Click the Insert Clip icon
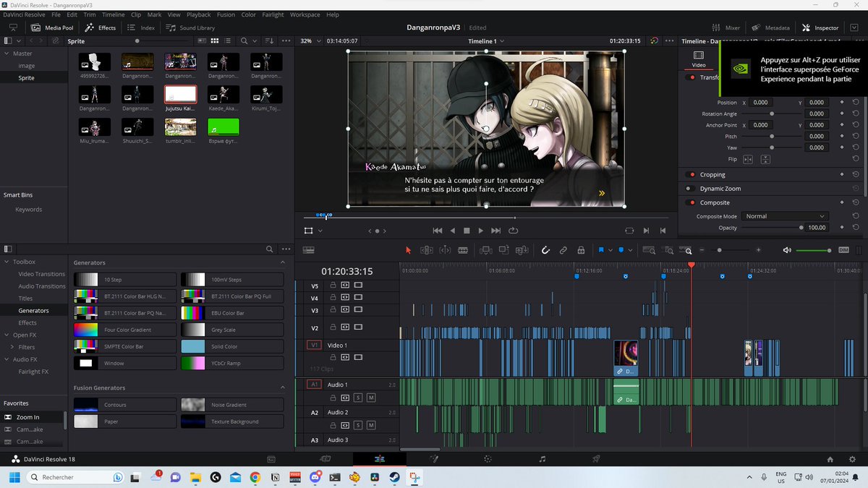The image size is (868, 488). 485,250
